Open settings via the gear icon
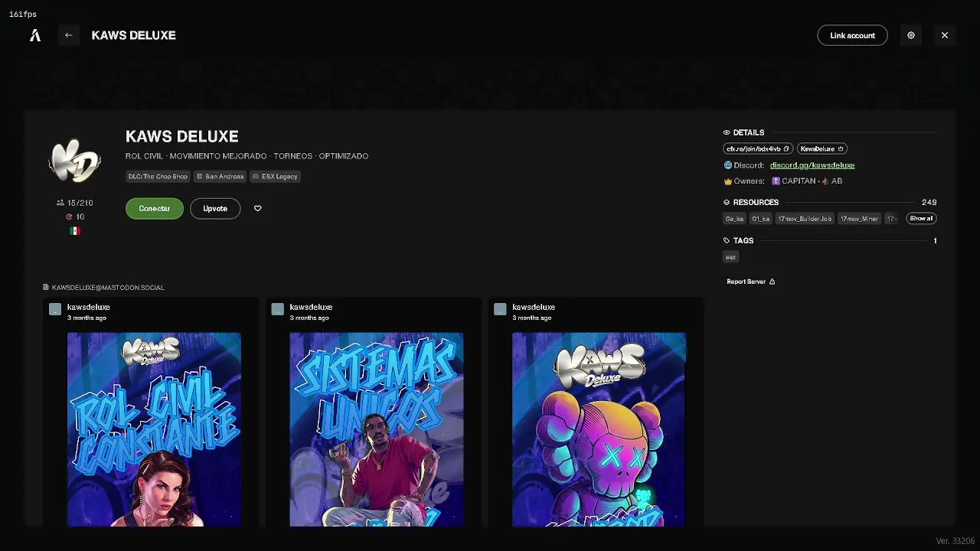 (x=911, y=35)
